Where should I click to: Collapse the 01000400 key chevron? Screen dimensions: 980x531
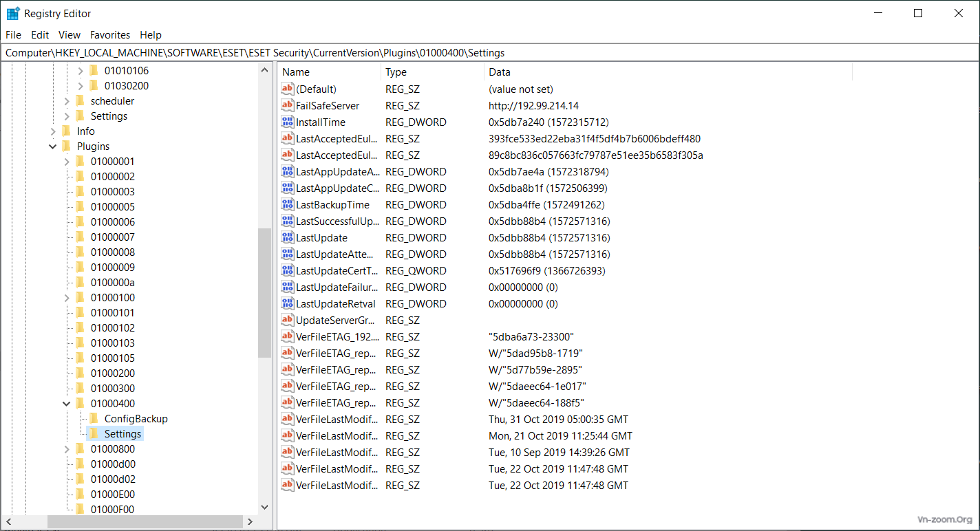click(67, 404)
